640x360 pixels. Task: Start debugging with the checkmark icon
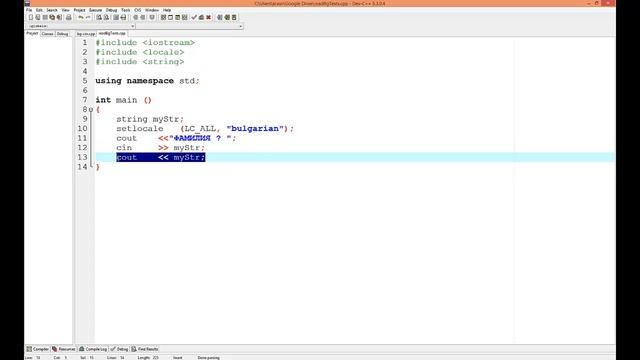[x=194, y=17]
